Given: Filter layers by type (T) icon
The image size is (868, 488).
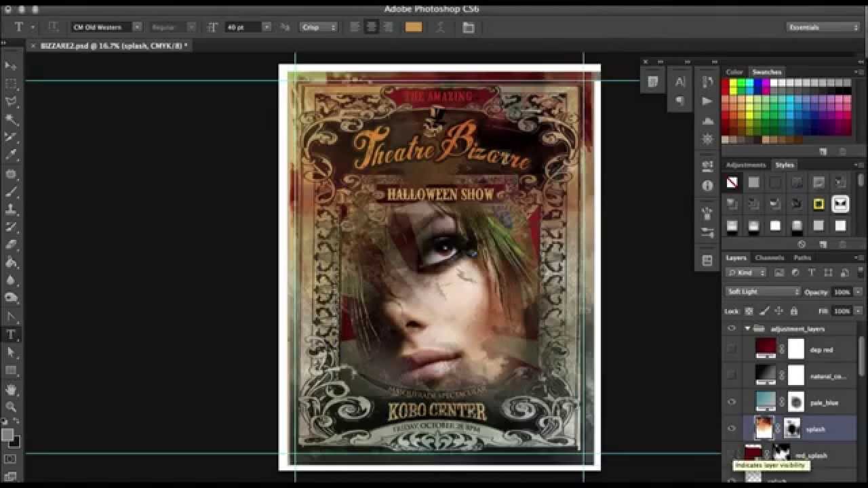Looking at the screenshot, I should click(x=812, y=272).
